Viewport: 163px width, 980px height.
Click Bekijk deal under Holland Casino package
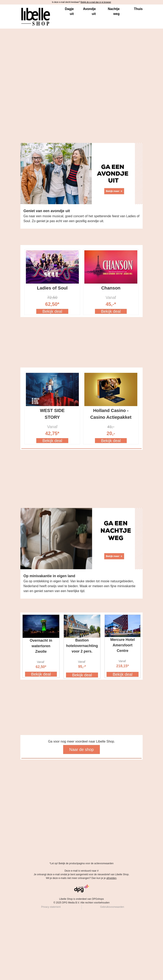click(x=111, y=441)
